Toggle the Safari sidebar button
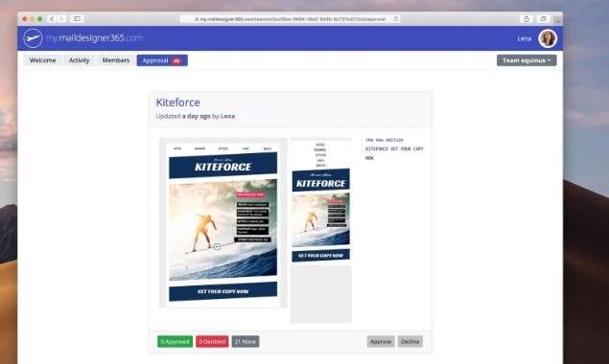The height and width of the screenshot is (364, 609). [77, 18]
